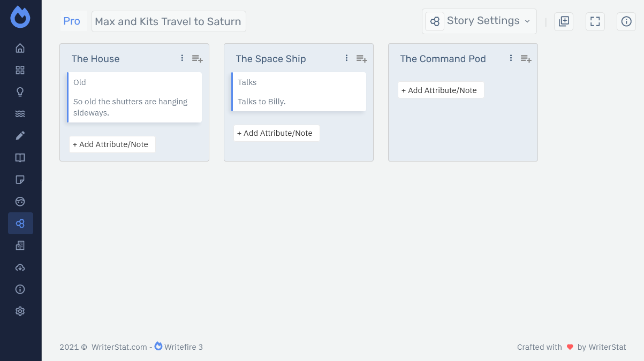The width and height of the screenshot is (644, 361).
Task: Open the book section from the sidebar
Action: pos(20,157)
